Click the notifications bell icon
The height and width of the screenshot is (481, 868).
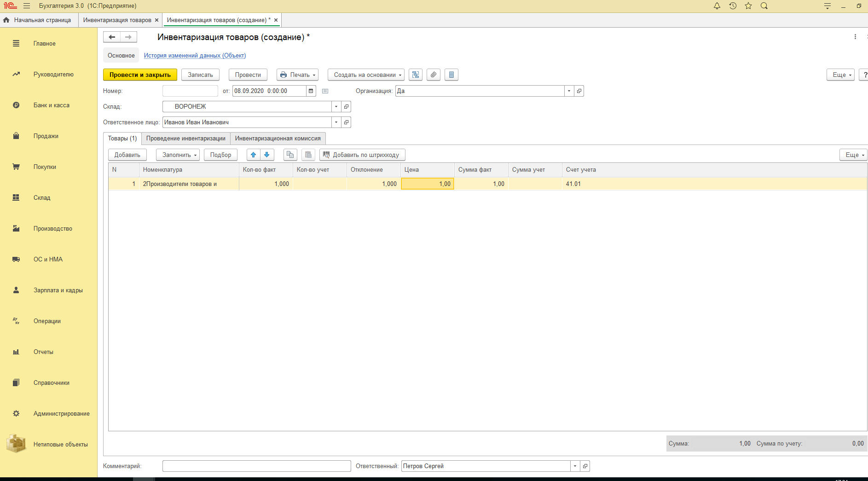tap(717, 6)
